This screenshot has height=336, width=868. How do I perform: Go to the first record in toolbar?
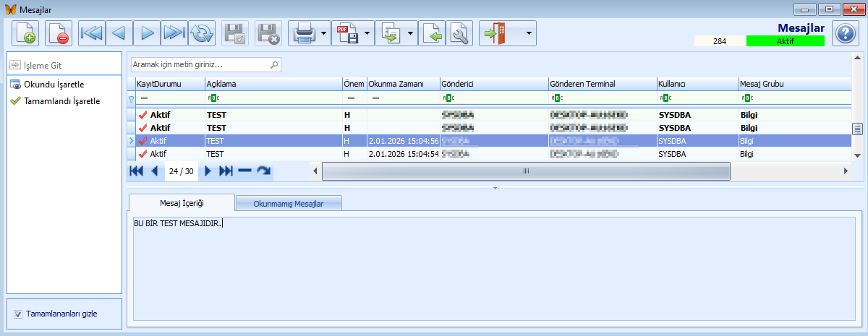(92, 33)
